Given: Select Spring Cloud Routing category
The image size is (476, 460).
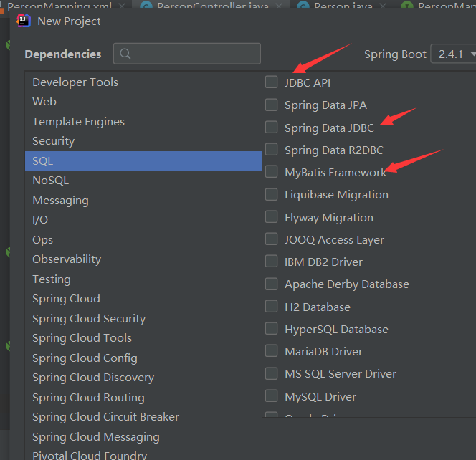Looking at the screenshot, I should click(143, 398).
